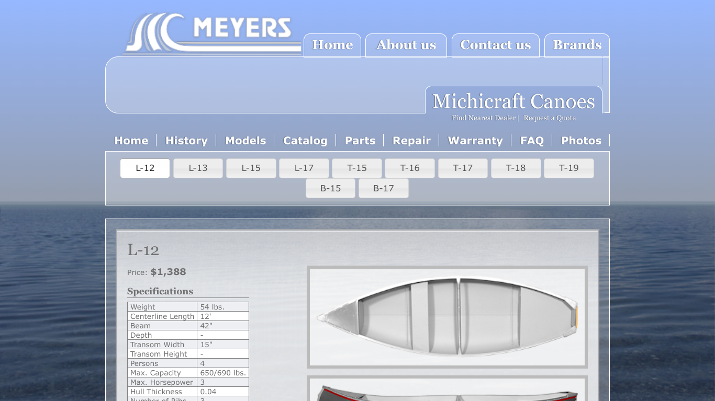Click Find Nearest Dealer link

(484, 118)
